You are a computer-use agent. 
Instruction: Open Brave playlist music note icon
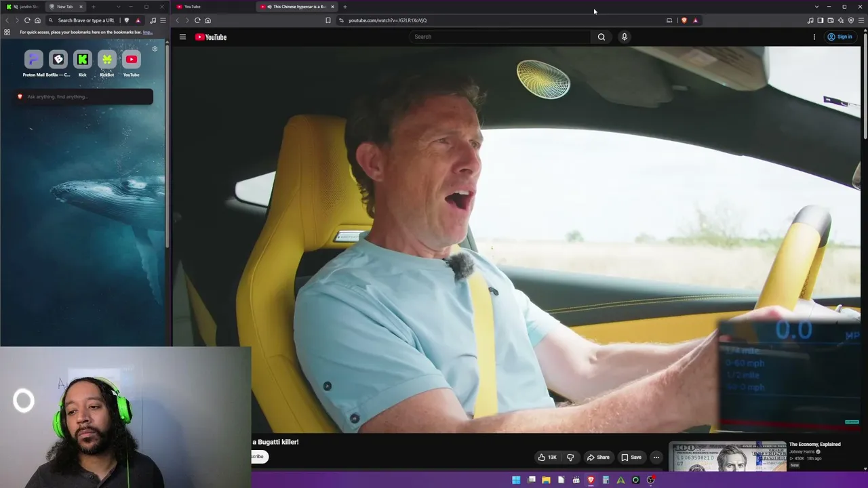coord(810,20)
